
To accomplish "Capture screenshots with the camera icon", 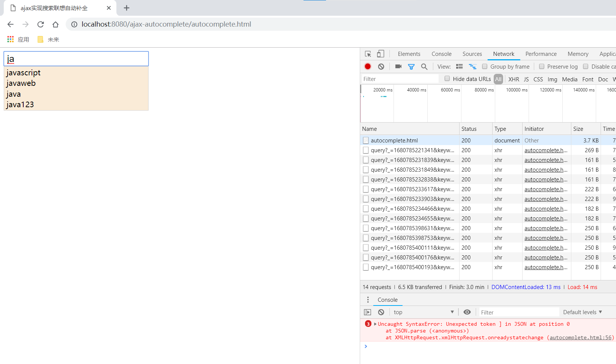I will click(x=398, y=66).
